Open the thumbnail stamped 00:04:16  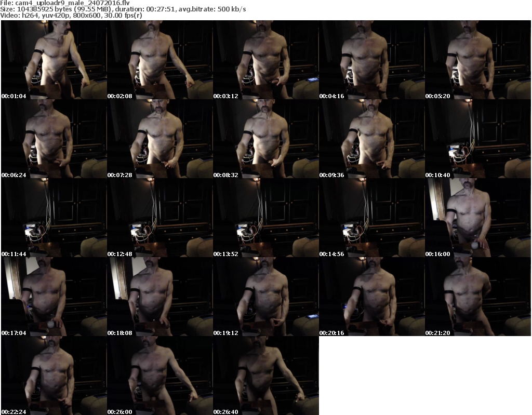tap(372, 60)
